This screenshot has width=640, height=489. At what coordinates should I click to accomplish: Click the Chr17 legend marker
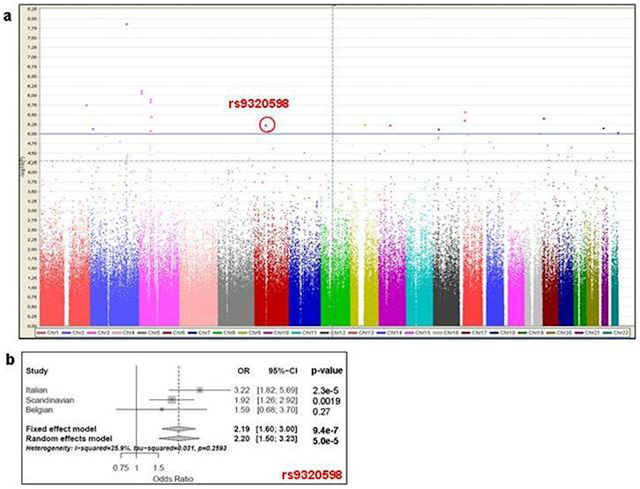click(467, 333)
